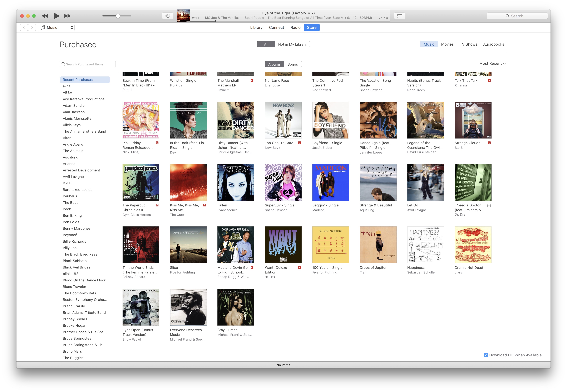Image resolution: width=567 pixels, height=392 pixels.
Task: Open the Radio tab
Action: (x=295, y=27)
